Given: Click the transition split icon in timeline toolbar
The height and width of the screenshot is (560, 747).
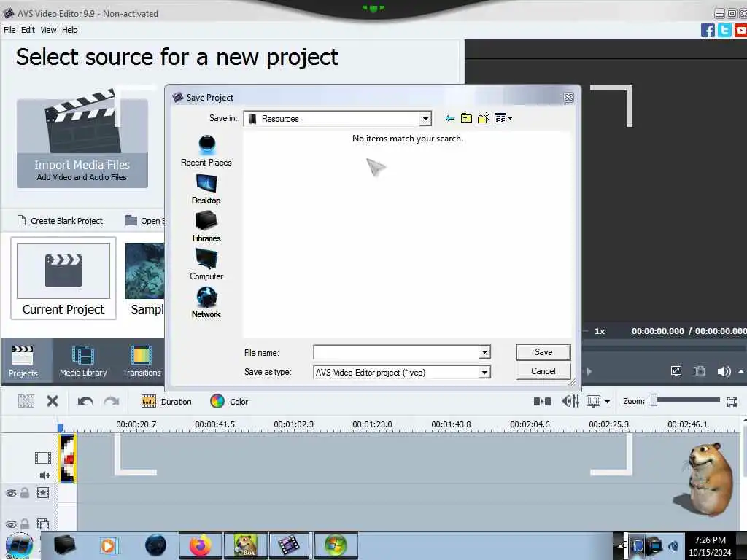Looking at the screenshot, I should tap(542, 402).
